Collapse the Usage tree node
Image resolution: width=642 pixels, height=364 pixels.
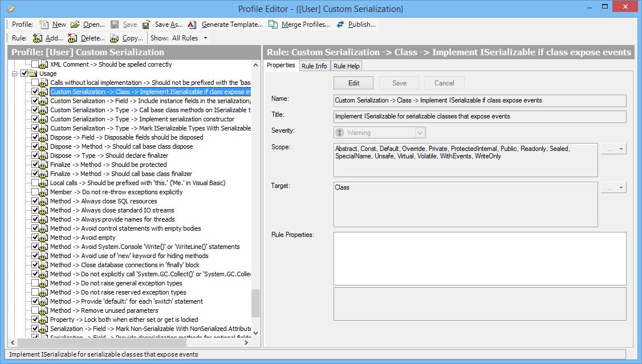15,73
